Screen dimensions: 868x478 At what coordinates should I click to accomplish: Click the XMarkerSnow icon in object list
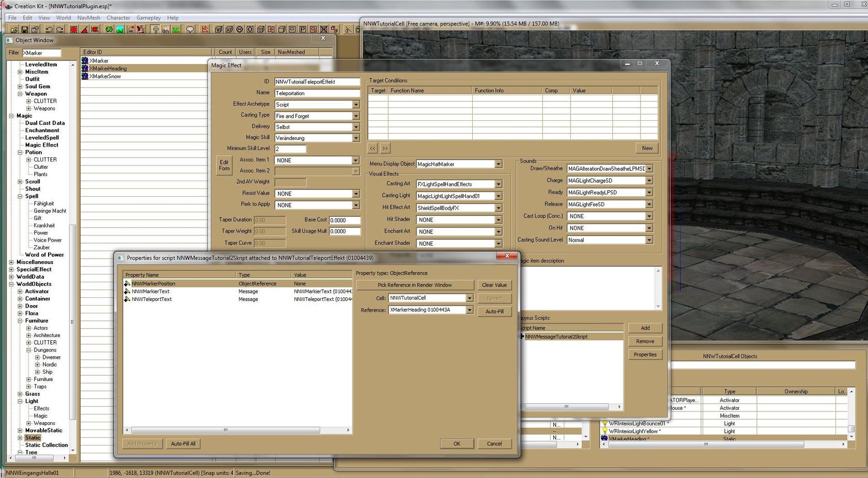85,76
